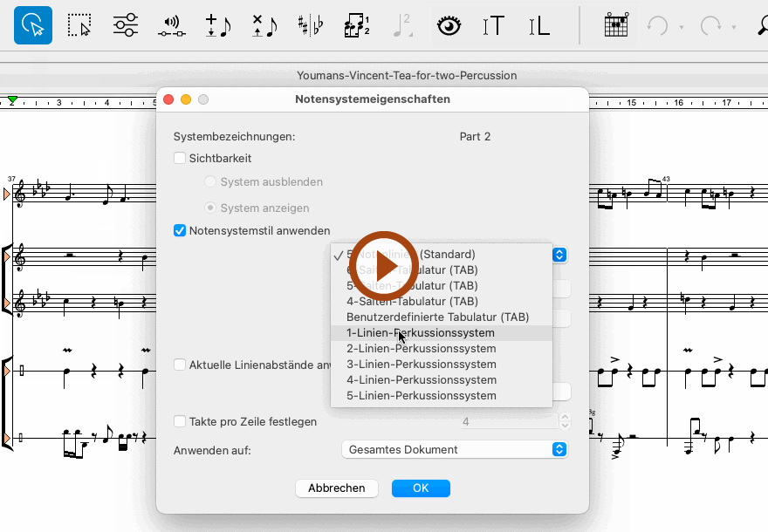Uncheck Notensystemstil anwenden
The width and height of the screenshot is (768, 532).
(180, 231)
